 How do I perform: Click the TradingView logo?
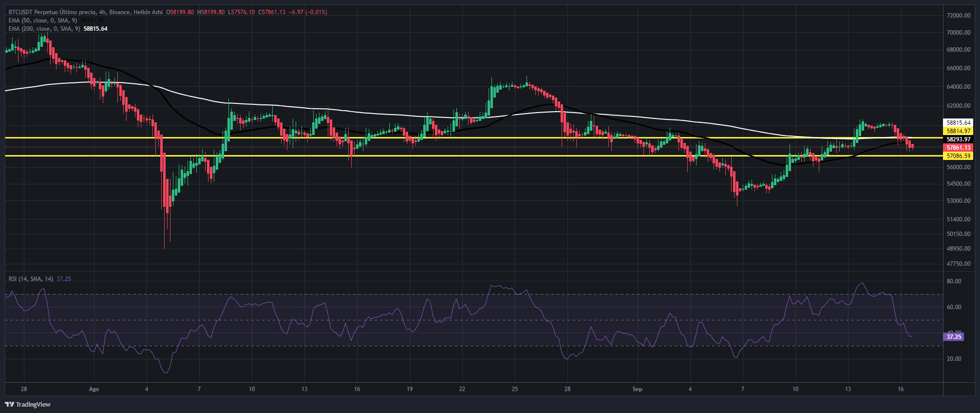pos(28,404)
